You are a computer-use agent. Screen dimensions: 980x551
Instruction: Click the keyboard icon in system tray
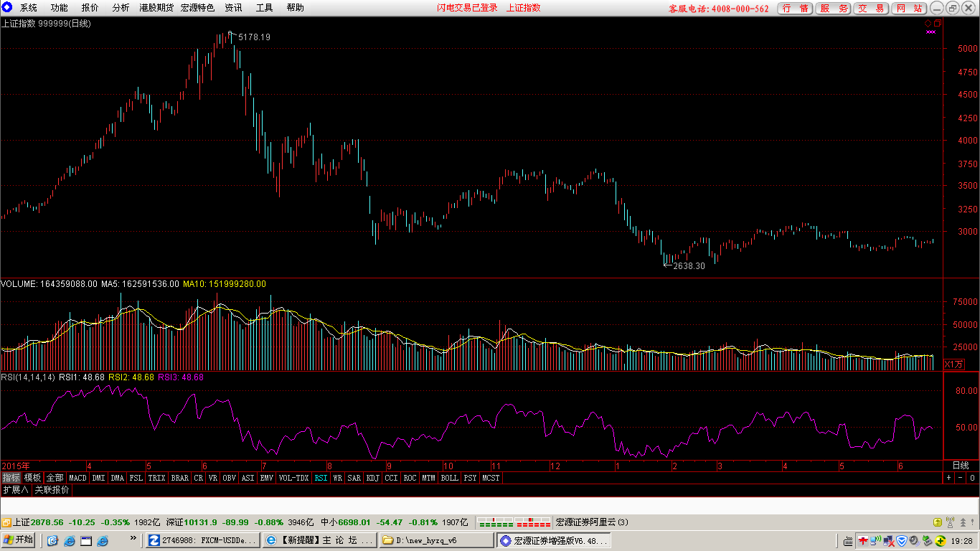(847, 540)
